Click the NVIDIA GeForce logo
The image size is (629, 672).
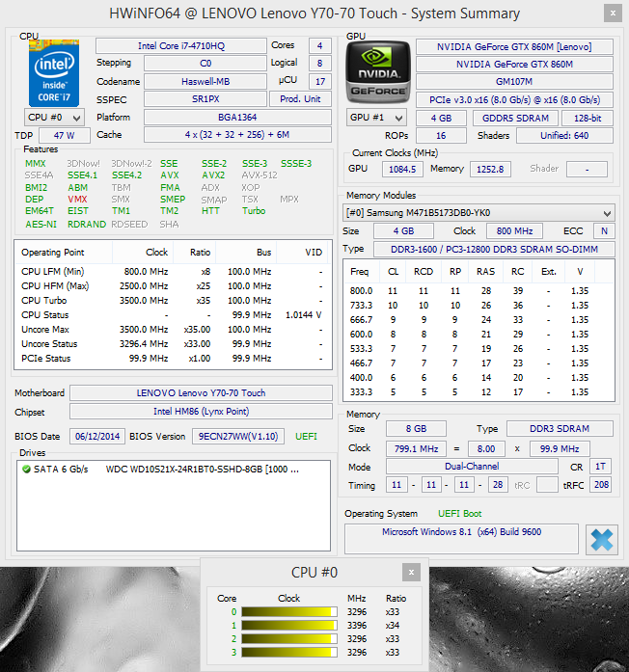click(378, 72)
